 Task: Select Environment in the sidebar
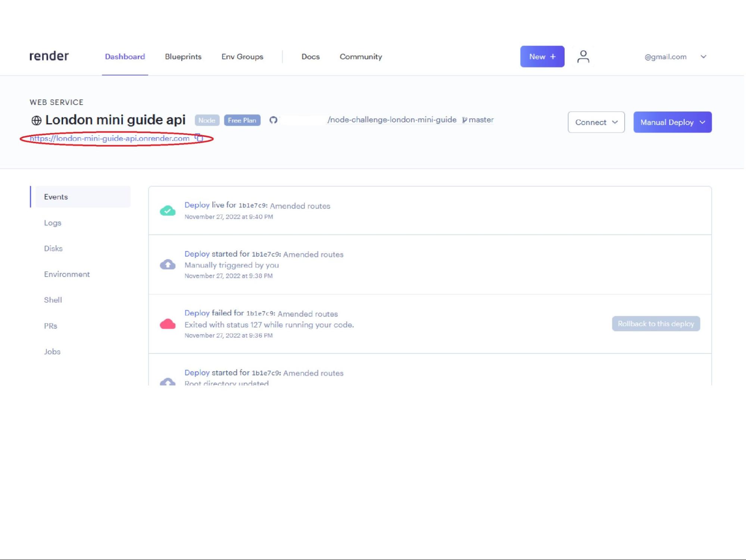(67, 274)
